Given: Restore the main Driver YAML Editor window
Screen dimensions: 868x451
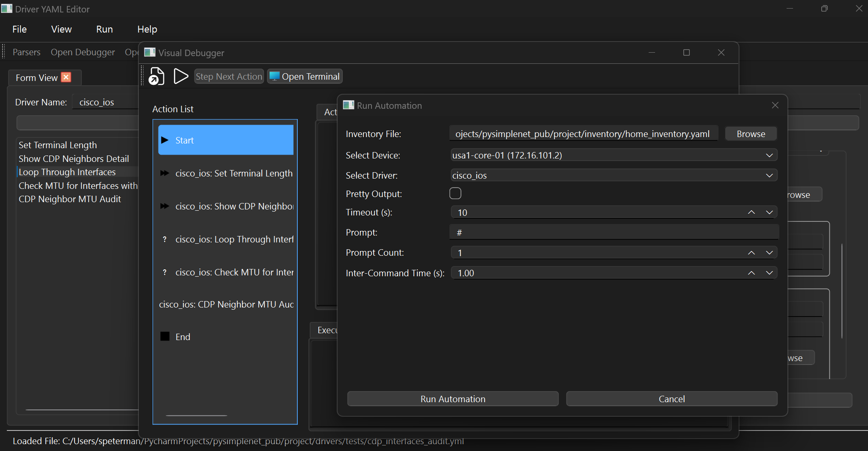Looking at the screenshot, I should 824,9.
